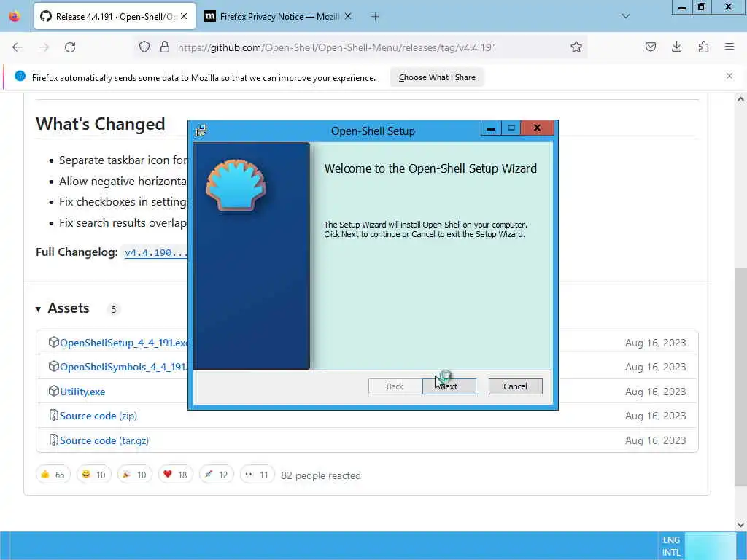Expand the list all tabs dropdown arrow

625,16
